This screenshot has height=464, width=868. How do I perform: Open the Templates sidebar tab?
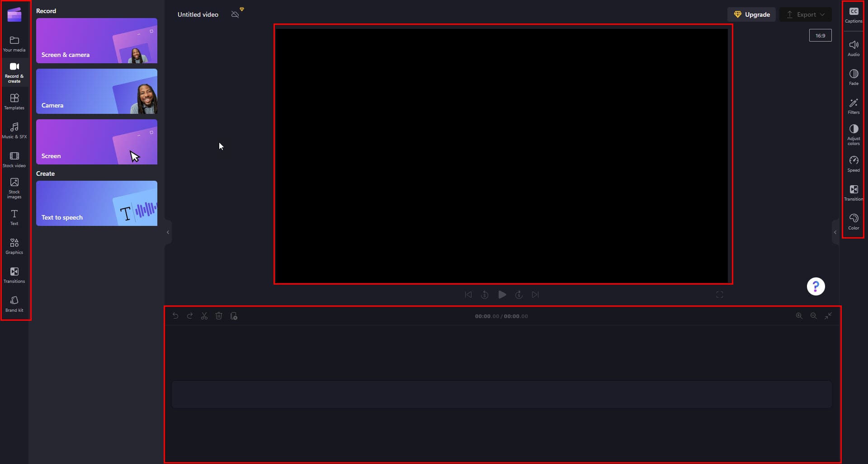point(14,102)
